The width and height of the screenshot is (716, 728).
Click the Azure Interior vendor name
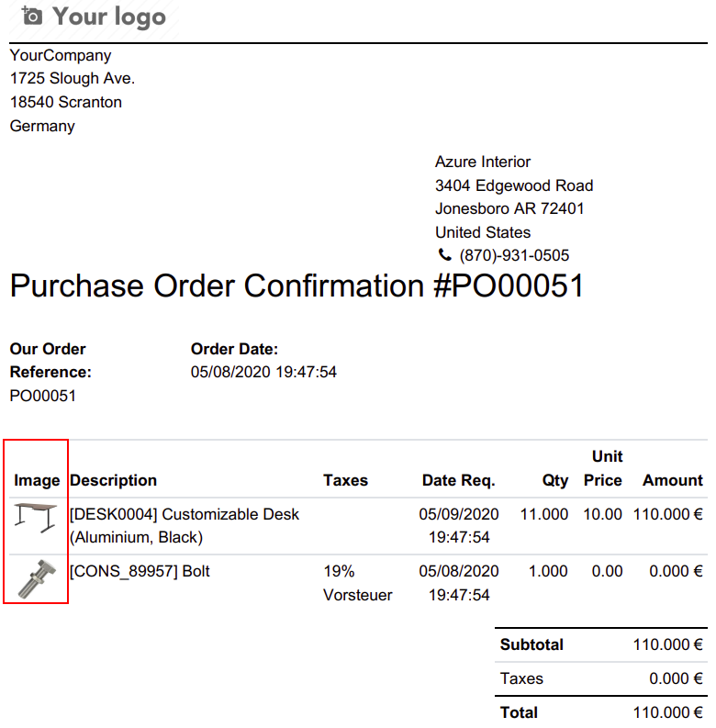[x=483, y=162]
